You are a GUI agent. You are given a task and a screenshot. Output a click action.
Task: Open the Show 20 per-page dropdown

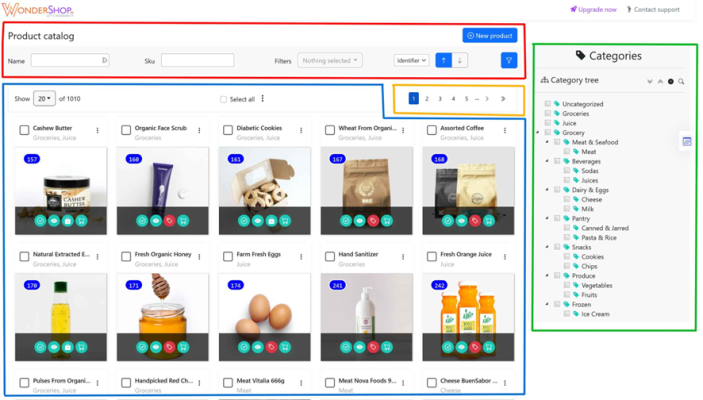(x=44, y=99)
